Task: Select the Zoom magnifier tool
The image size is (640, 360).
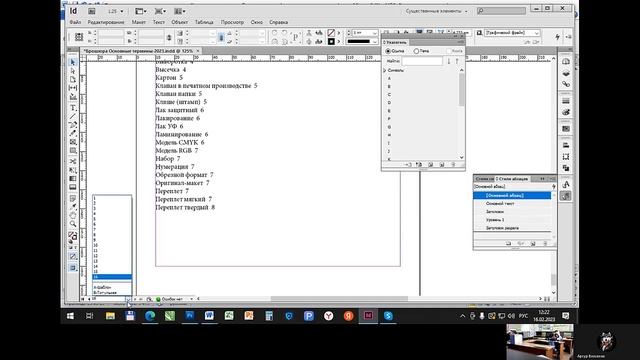Action: click(x=73, y=224)
